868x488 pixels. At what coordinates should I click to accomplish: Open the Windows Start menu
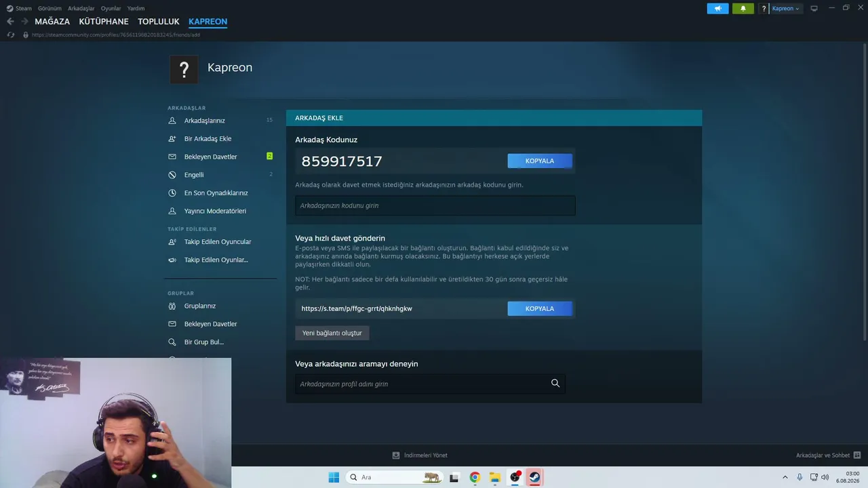334,477
